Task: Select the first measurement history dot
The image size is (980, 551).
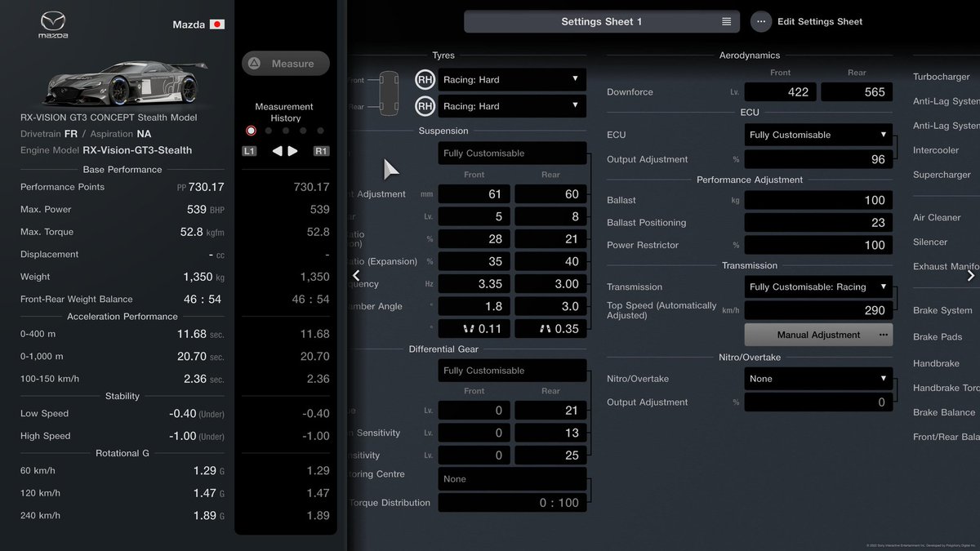Action: click(251, 131)
